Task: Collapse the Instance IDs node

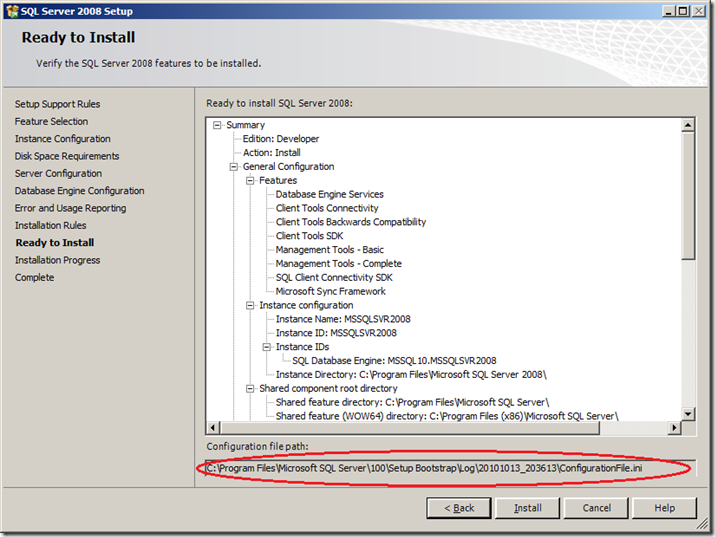Action: (x=267, y=347)
